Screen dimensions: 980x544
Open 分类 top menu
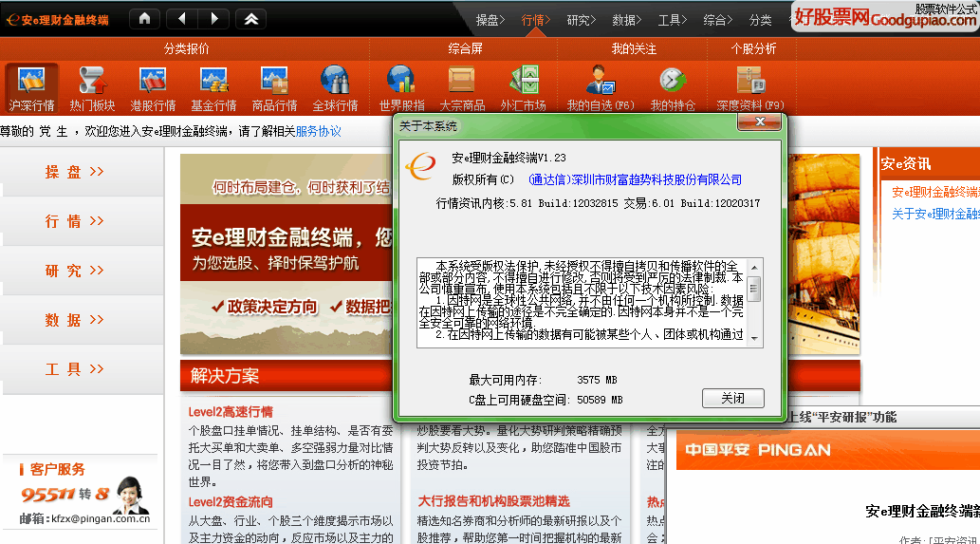coord(760,20)
